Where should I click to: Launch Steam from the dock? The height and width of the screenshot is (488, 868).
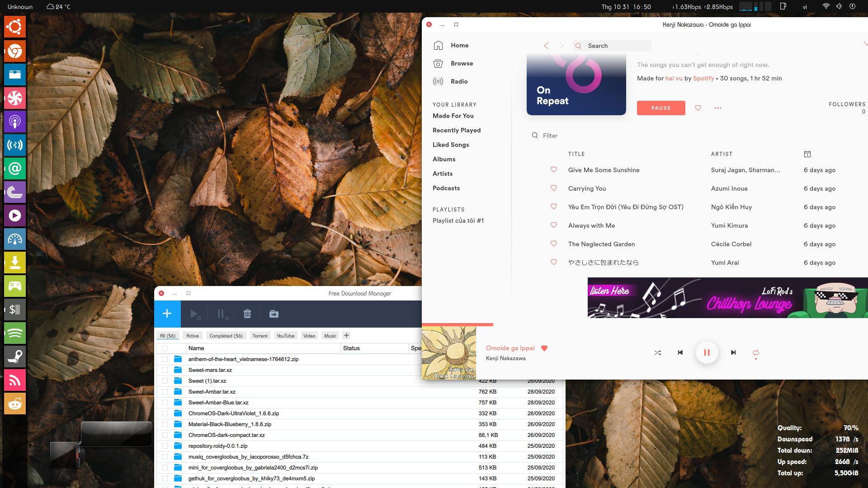15,357
